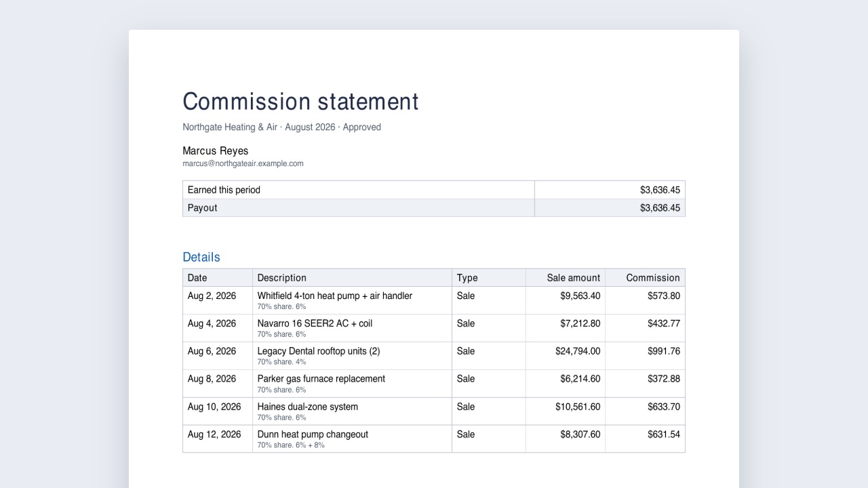Select the sale amount $6,214.60

(x=580, y=380)
